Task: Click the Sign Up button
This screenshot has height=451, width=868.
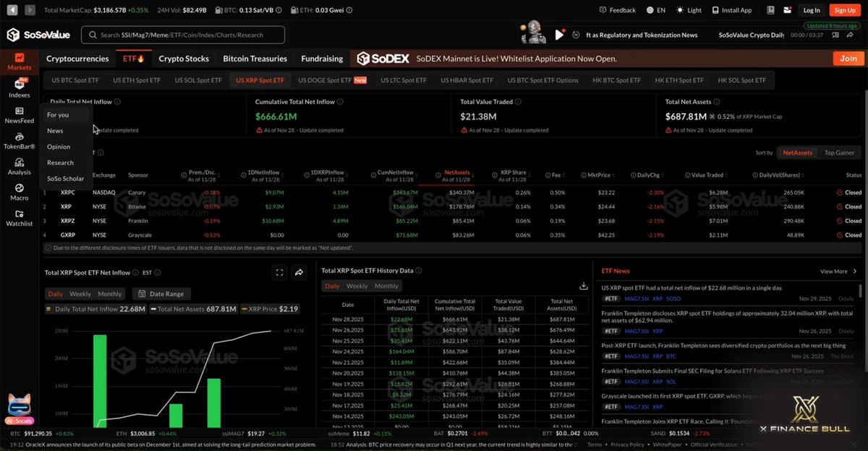Action: (x=845, y=10)
